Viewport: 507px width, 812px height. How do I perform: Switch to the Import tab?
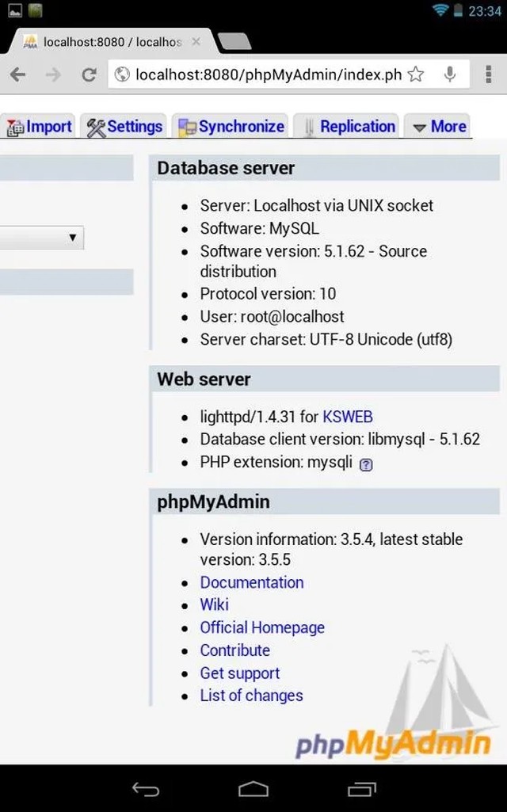(40, 127)
